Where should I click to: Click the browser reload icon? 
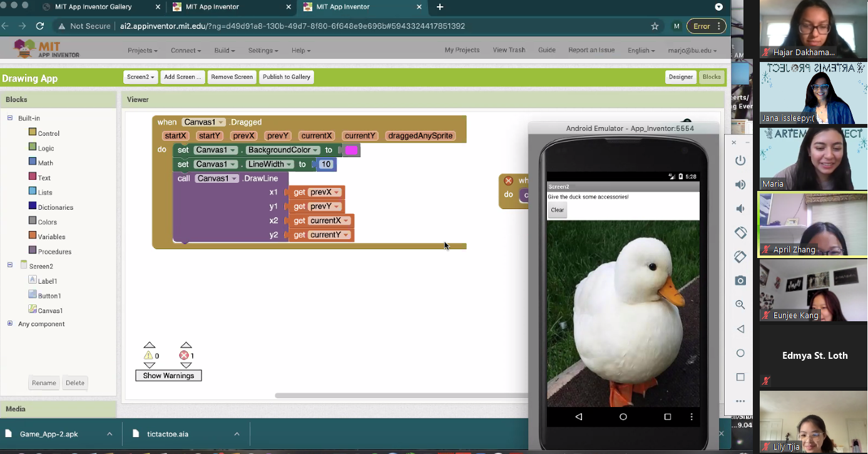coord(40,26)
